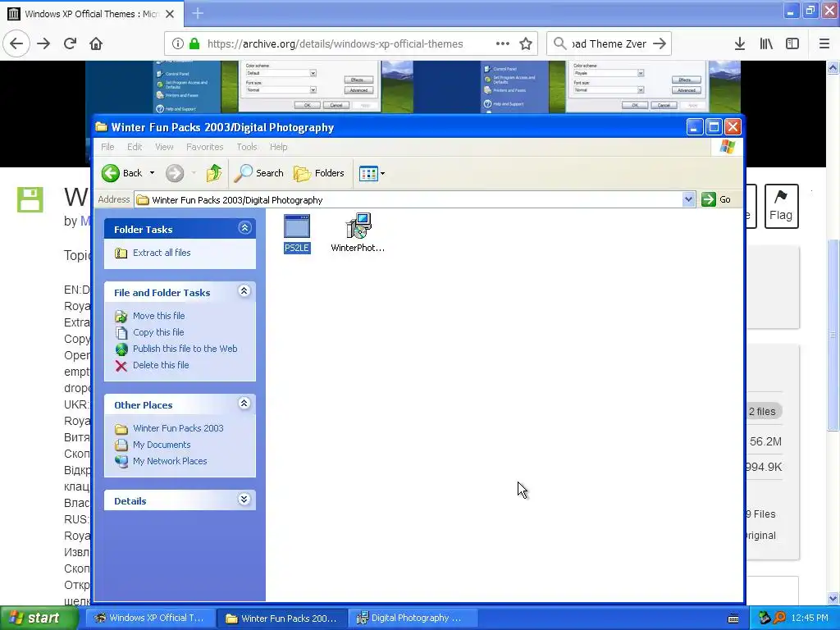Screen dimensions: 840x630
Task: Bookmark this page with the star
Action: (x=526, y=43)
